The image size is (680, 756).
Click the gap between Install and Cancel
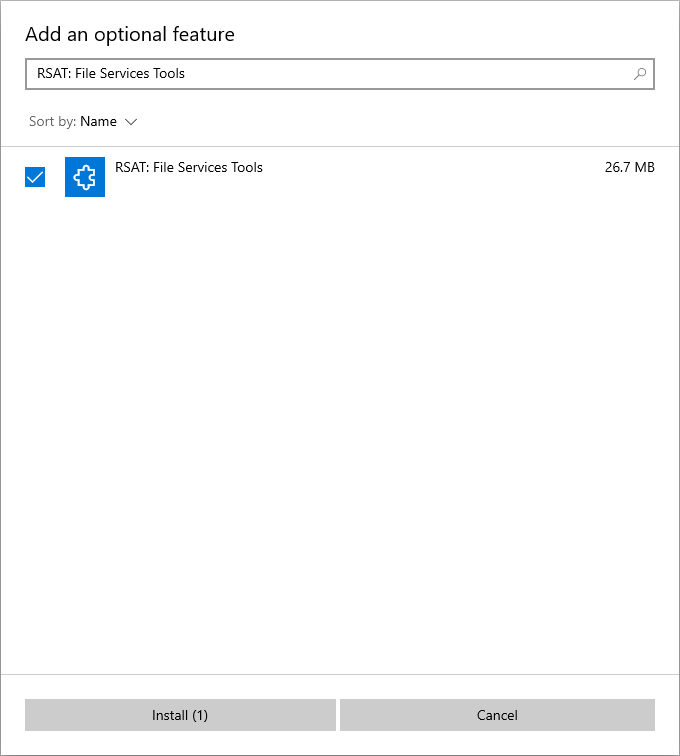[338, 715]
